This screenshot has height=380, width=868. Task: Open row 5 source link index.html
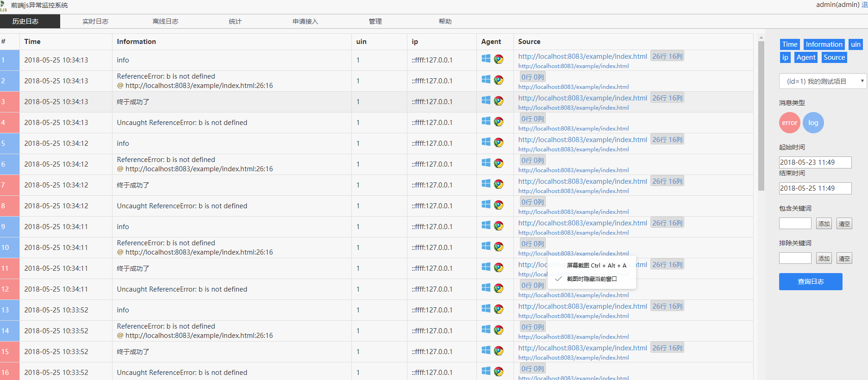click(582, 139)
